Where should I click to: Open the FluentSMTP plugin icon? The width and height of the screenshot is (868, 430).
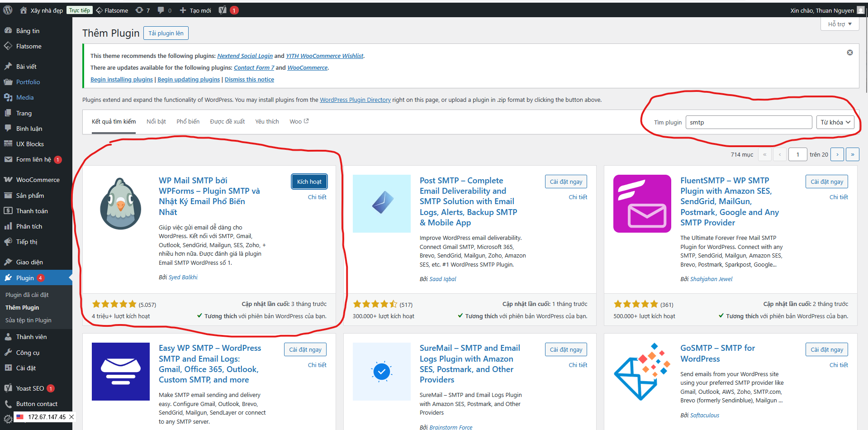(x=642, y=204)
